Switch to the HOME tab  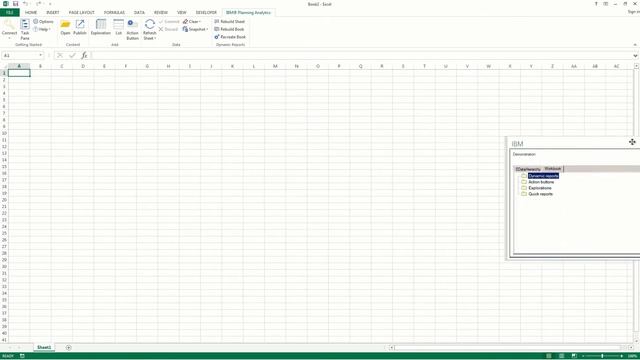(x=31, y=12)
